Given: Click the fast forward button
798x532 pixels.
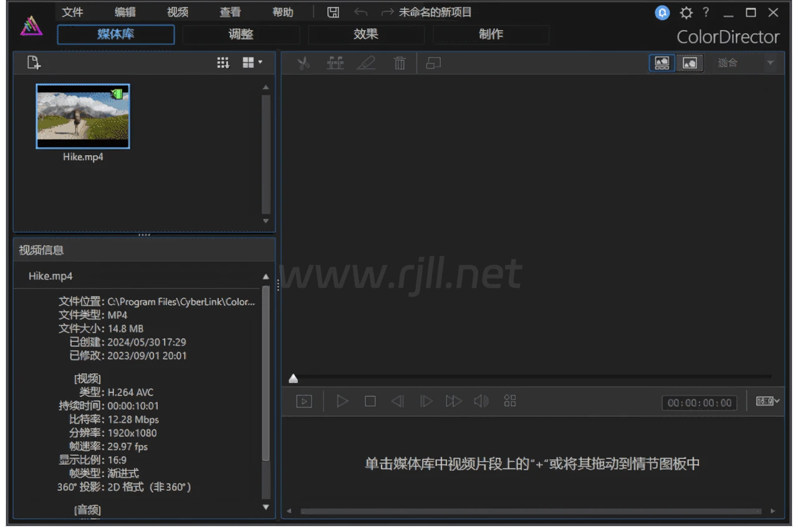Looking at the screenshot, I should (453, 402).
